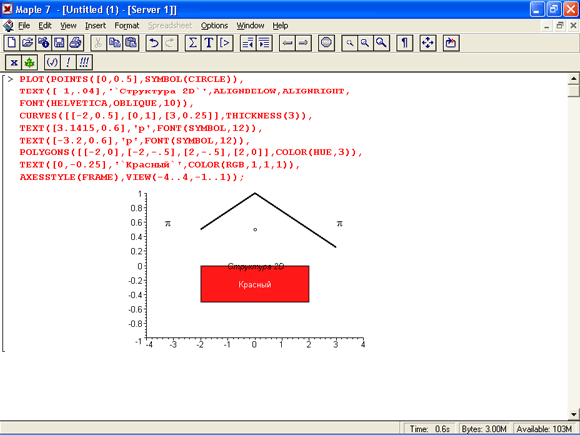Open the File menu

point(24,26)
